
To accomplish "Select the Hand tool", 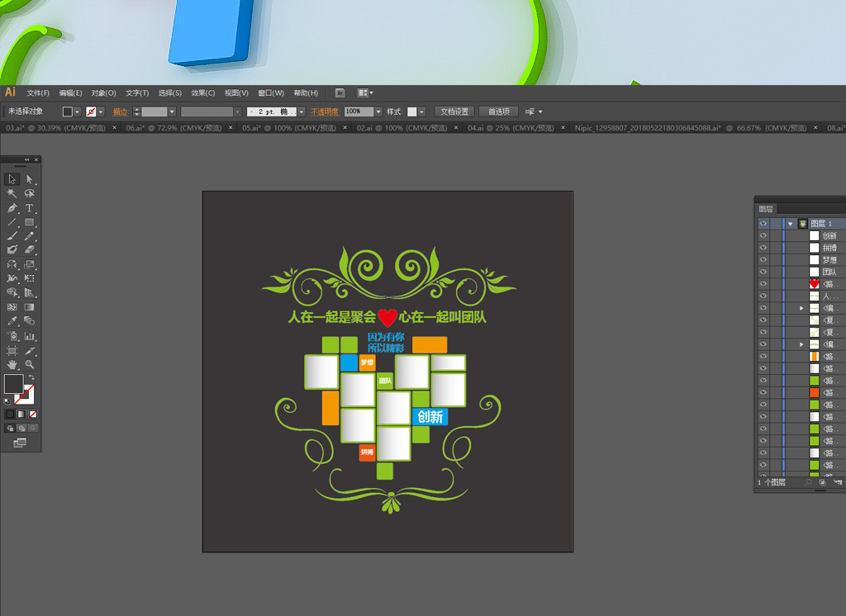I will pos(12,364).
